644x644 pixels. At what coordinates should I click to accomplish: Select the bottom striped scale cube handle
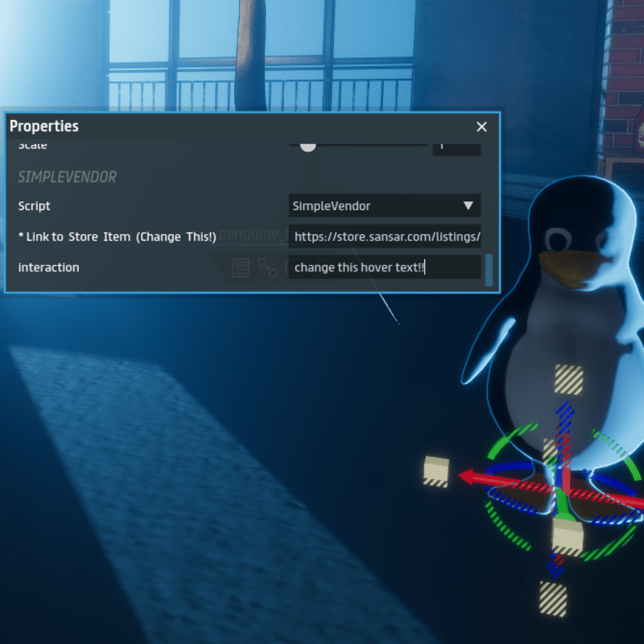tap(552, 598)
